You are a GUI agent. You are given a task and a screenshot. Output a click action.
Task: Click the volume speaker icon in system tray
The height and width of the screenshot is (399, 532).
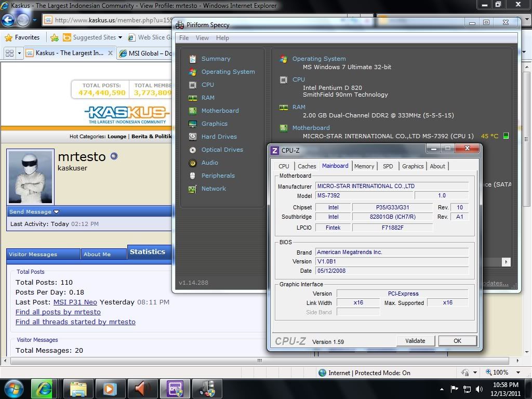[x=479, y=389]
